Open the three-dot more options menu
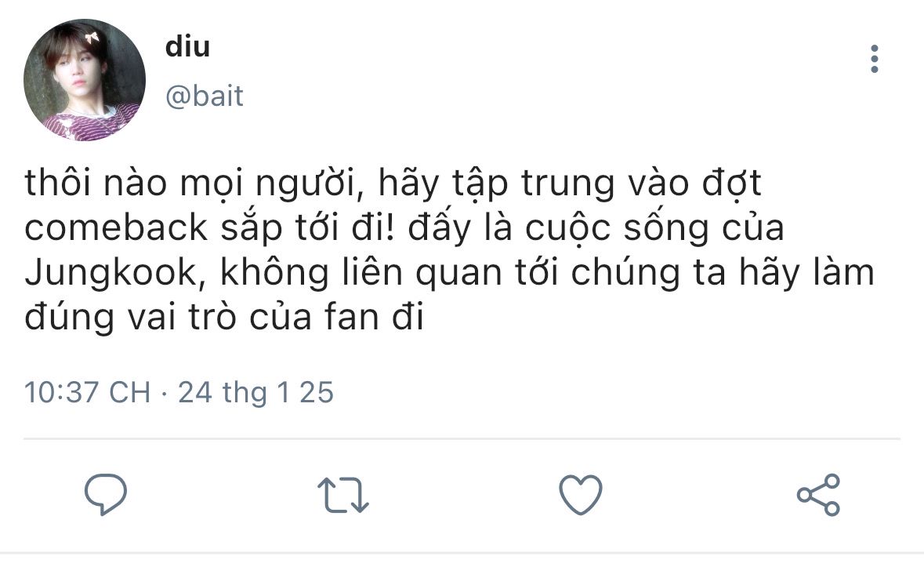 coord(875,59)
